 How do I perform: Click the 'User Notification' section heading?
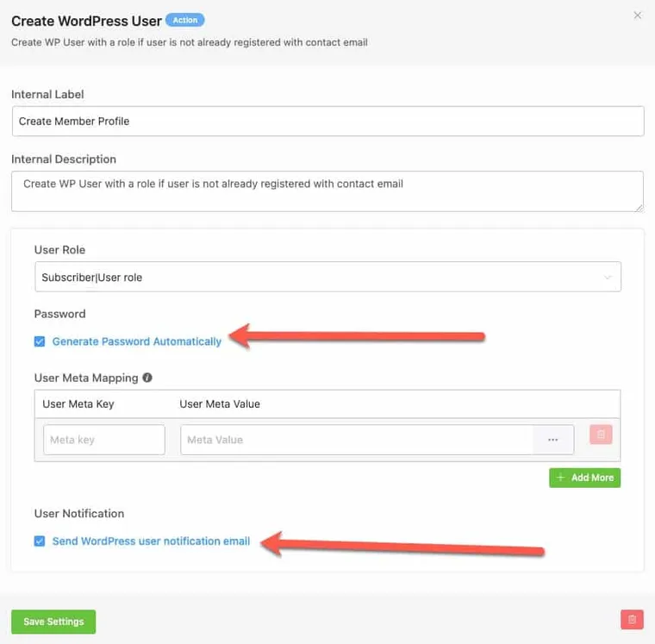click(x=79, y=514)
